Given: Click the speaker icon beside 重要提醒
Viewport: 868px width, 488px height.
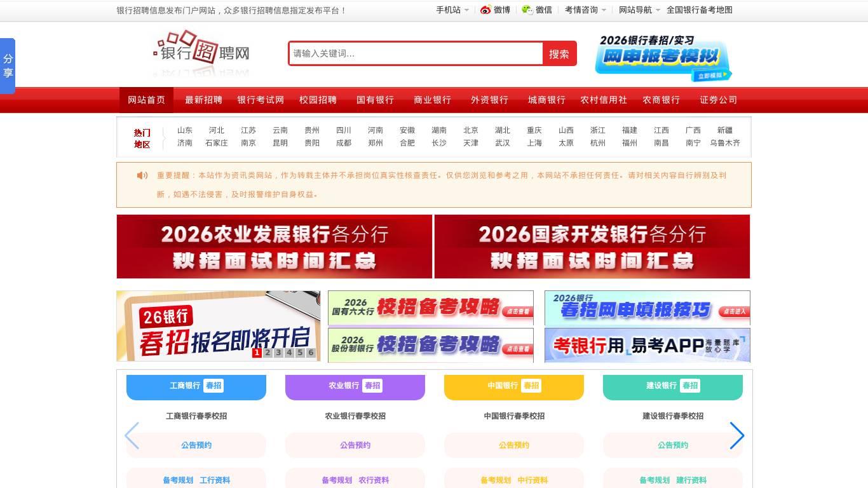Looking at the screenshot, I should click(x=141, y=175).
